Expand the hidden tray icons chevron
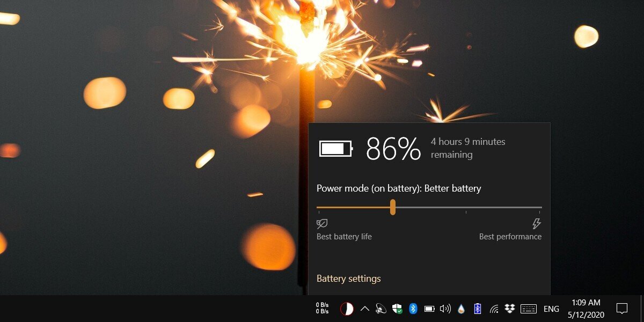644x322 pixels. point(365,309)
